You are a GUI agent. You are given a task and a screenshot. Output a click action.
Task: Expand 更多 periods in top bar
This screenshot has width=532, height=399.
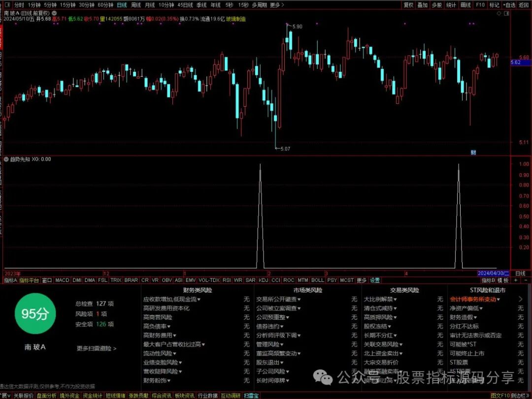click(x=277, y=5)
